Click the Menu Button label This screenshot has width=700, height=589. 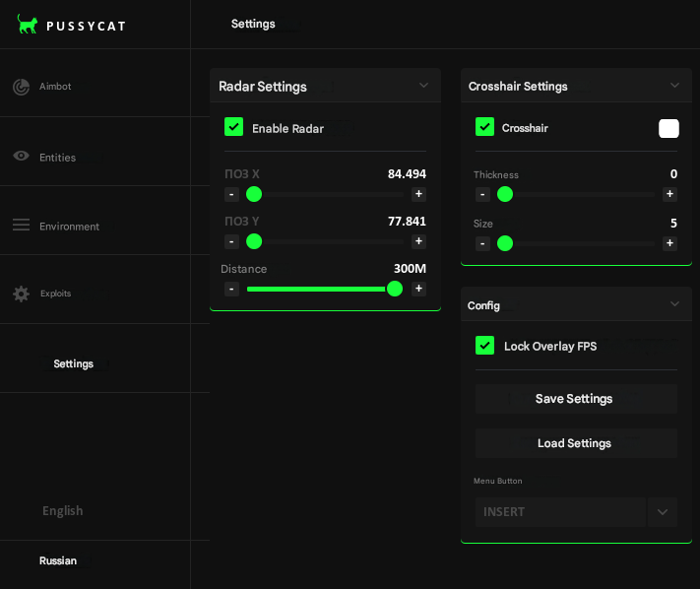pos(498,481)
